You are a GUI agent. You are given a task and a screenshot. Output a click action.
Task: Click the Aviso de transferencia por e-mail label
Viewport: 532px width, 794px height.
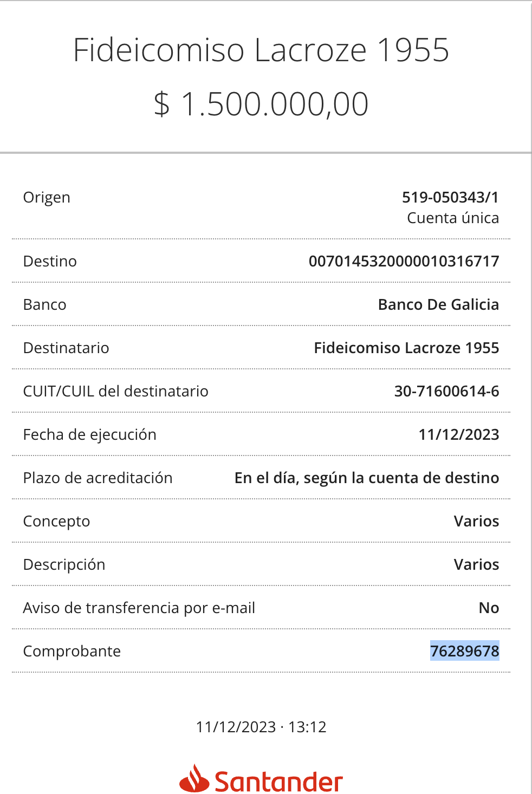pyautogui.click(x=139, y=608)
